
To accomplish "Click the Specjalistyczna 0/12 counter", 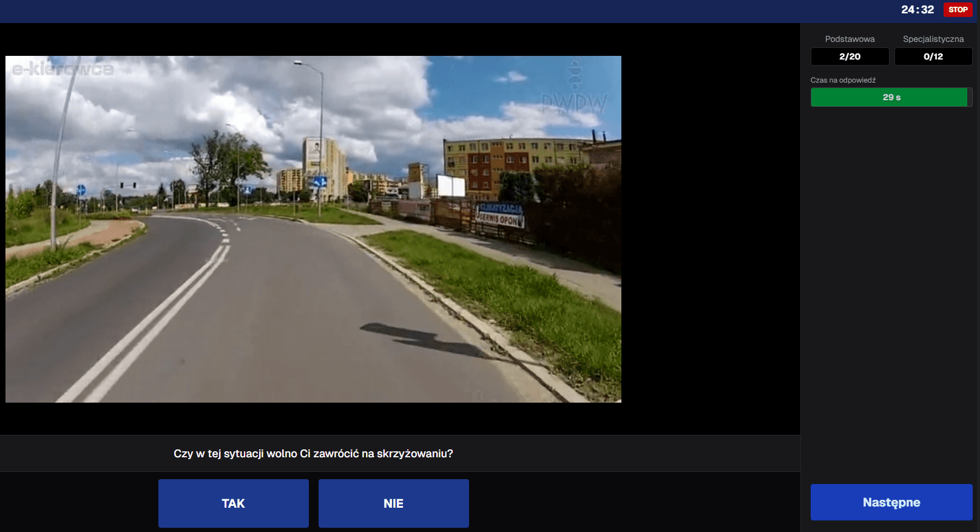I will (x=933, y=56).
